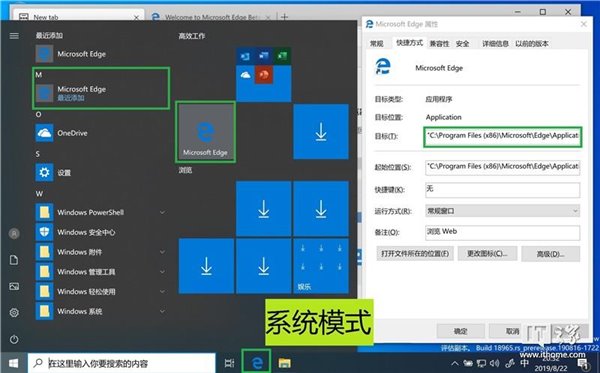
Task: Switch to the 兼容性 tab
Action: click(439, 44)
